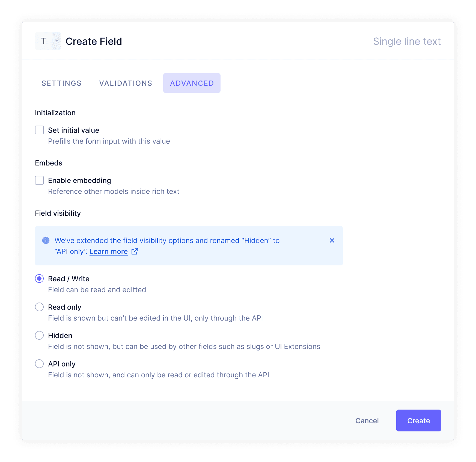Click the Cancel button

pos(367,420)
